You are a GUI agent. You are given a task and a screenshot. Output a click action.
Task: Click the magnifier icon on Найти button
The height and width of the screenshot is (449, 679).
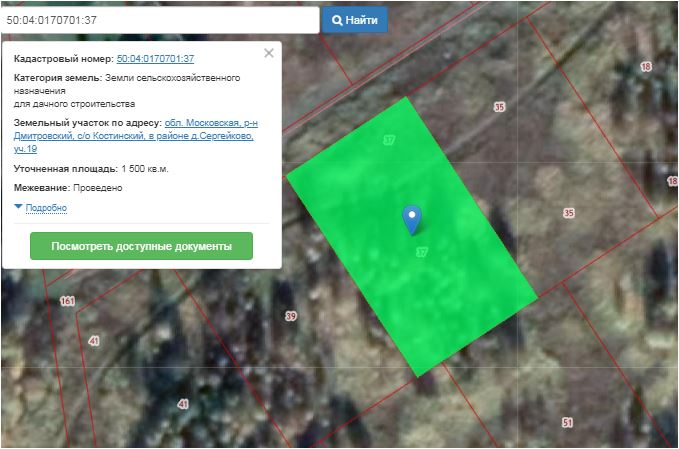pyautogui.click(x=337, y=20)
